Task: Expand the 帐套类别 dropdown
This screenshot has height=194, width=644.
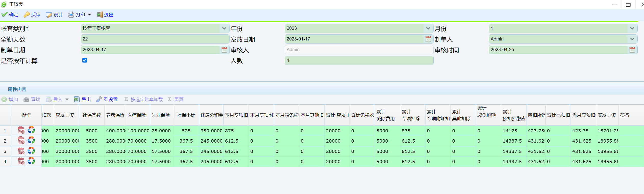Action: [x=224, y=28]
